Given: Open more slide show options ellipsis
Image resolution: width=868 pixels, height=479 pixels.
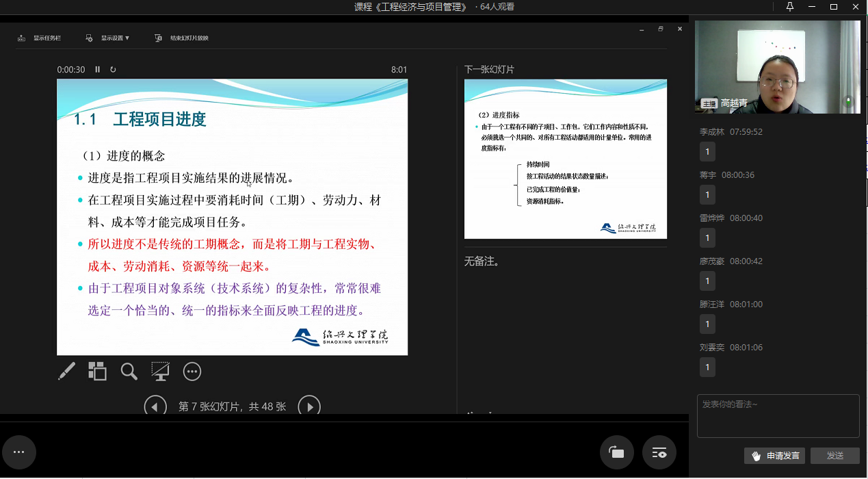Looking at the screenshot, I should click(x=192, y=372).
